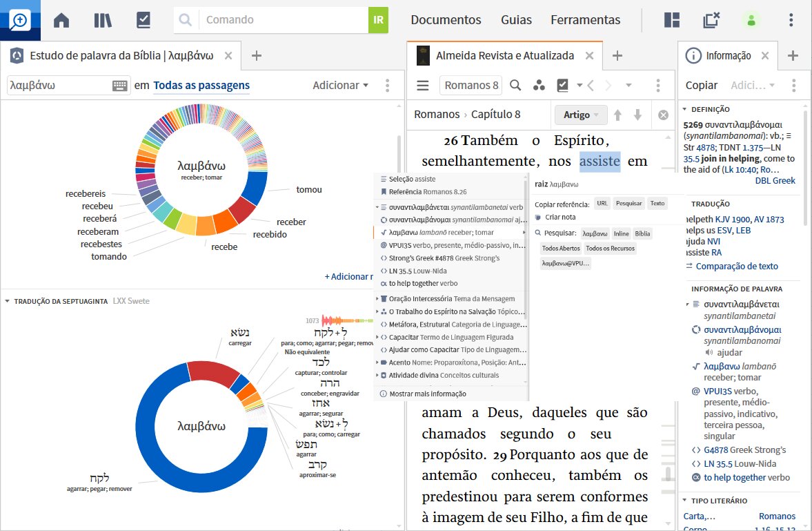812x531 pixels.
Task: Click highlighted word 'assiste' in the verse
Action: point(600,162)
